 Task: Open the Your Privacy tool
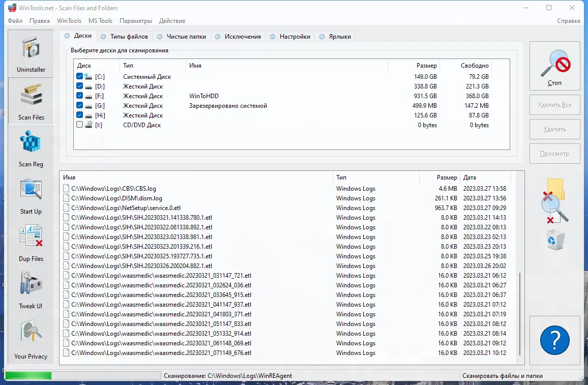point(31,339)
